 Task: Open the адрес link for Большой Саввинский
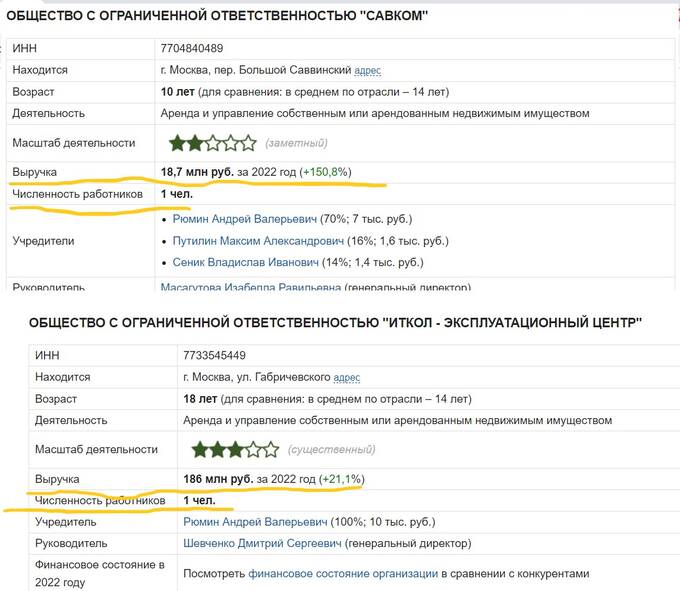368,70
